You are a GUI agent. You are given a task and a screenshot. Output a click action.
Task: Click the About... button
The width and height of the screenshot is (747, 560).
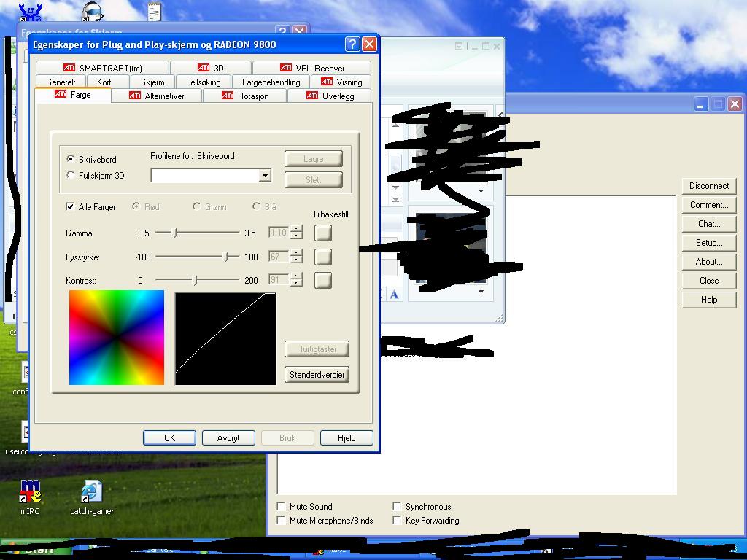coord(709,262)
